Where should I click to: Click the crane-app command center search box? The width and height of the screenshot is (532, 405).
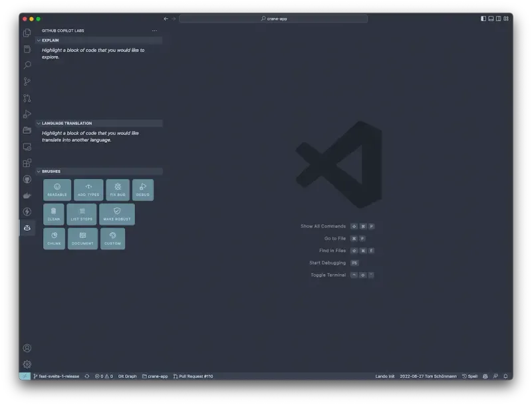273,19
